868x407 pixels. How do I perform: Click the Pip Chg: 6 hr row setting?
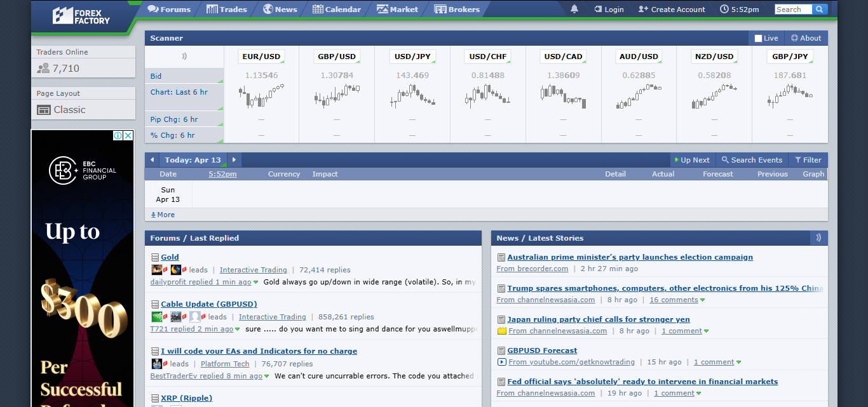click(x=184, y=119)
